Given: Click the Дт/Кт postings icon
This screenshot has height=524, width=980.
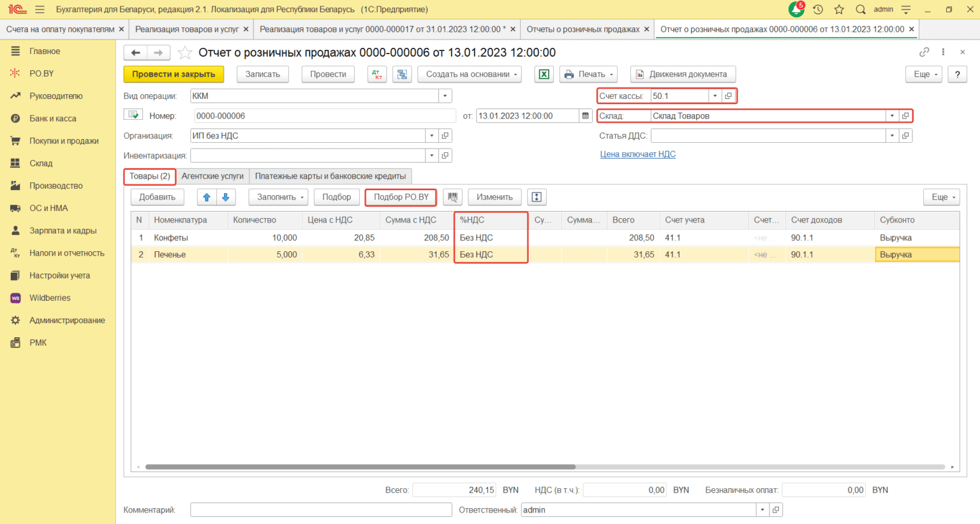Looking at the screenshot, I should (x=377, y=75).
